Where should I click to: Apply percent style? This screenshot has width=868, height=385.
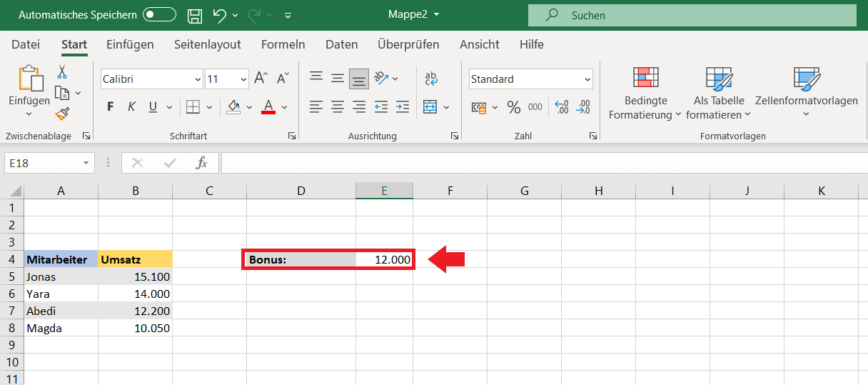(513, 107)
